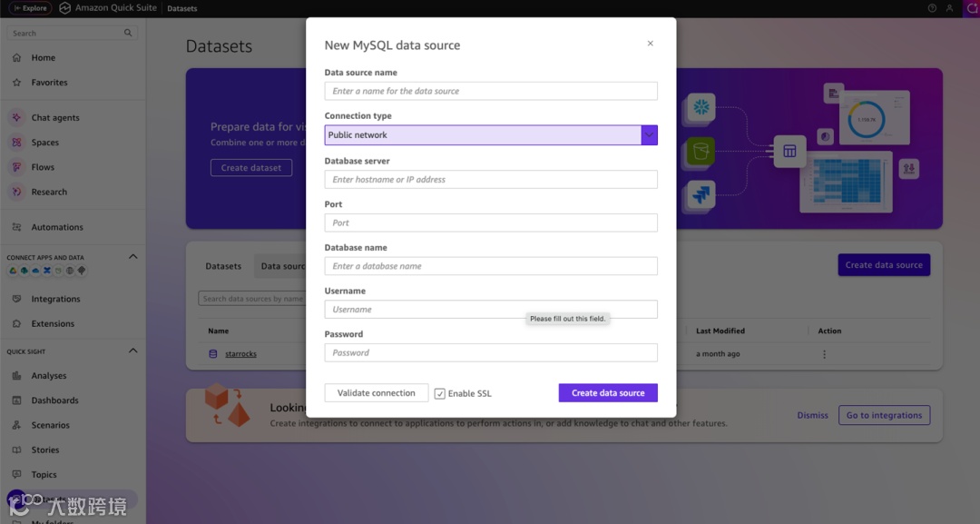Click the Amazon Quick Suite logo

65,8
